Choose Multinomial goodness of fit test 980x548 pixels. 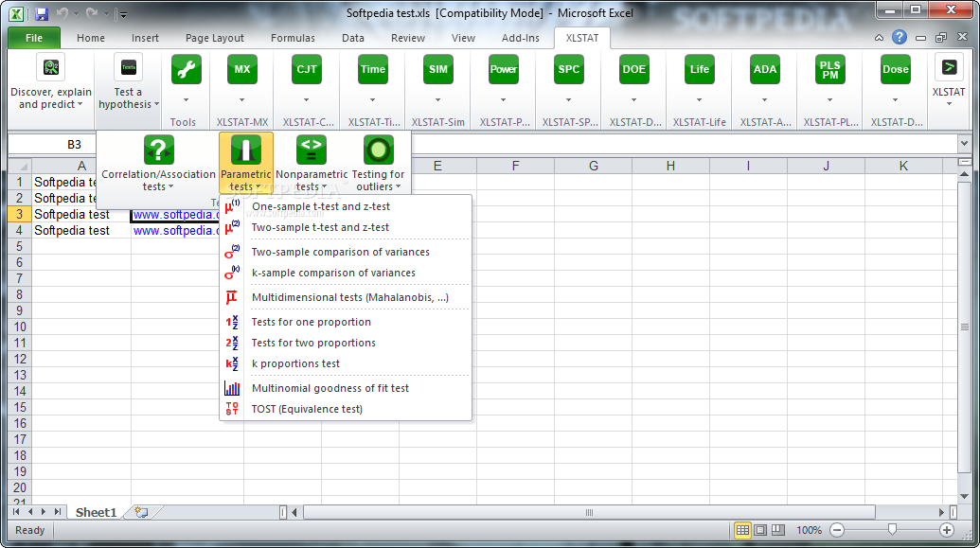click(x=346, y=388)
